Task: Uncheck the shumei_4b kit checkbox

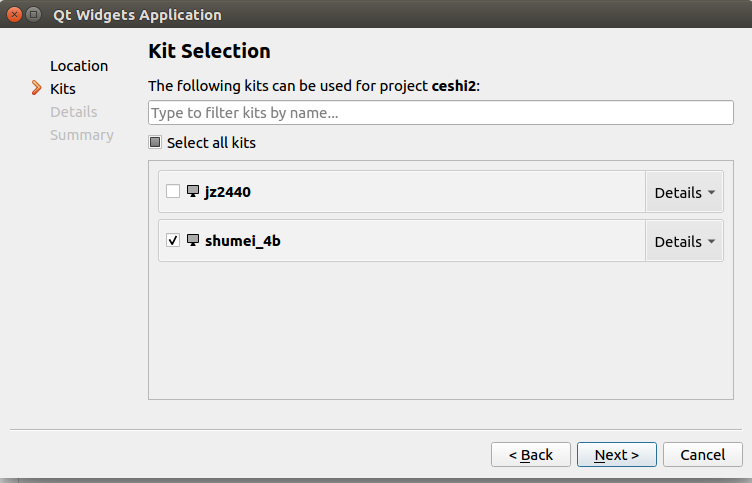Action: tap(173, 240)
